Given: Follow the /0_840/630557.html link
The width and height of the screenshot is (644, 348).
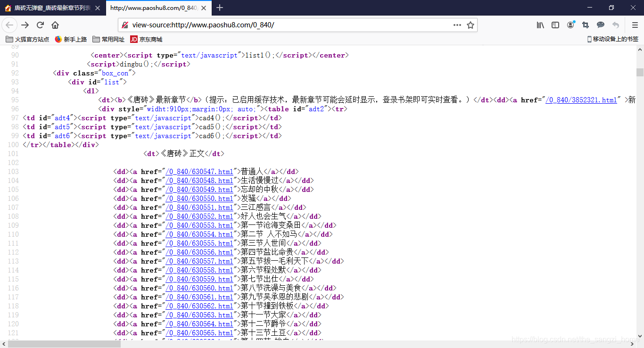Looking at the screenshot, I should click(199, 261).
